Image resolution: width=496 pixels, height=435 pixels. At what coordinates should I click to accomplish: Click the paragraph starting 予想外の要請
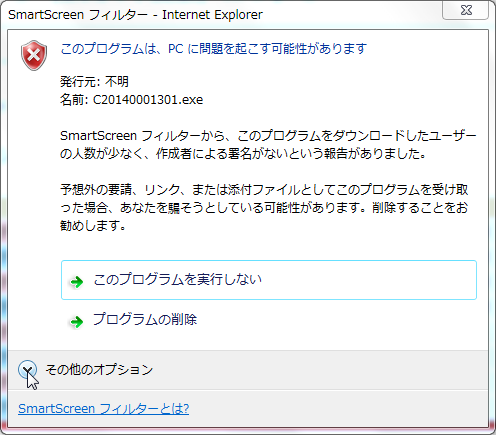(264, 208)
